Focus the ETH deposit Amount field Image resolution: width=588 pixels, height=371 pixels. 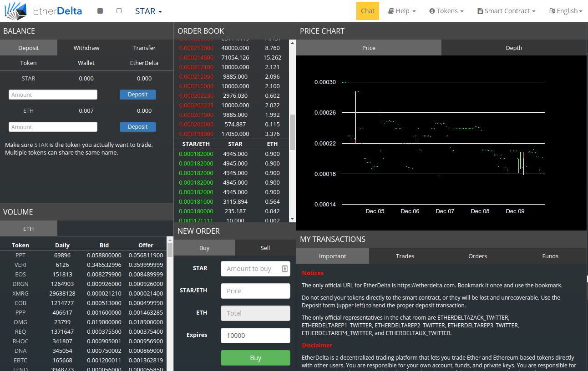click(x=53, y=127)
